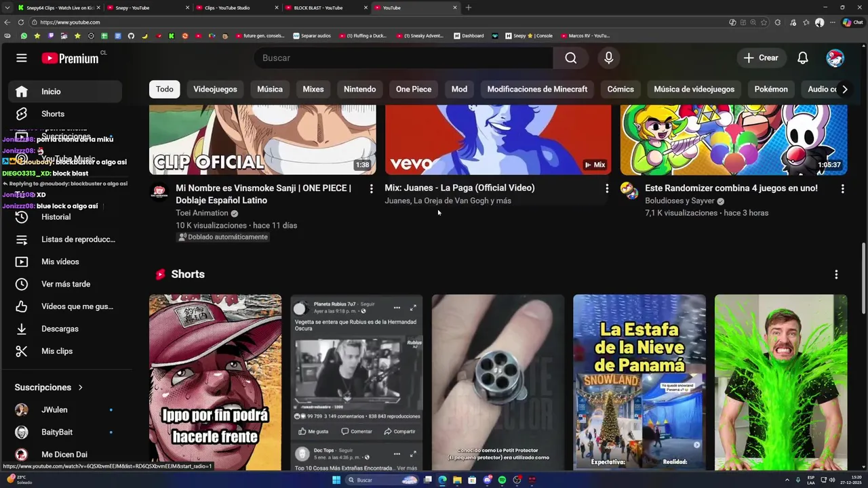Screen dimensions: 868x488
Task: Click the thumbs-up Vídeos que me gustan icon
Action: [22, 306]
